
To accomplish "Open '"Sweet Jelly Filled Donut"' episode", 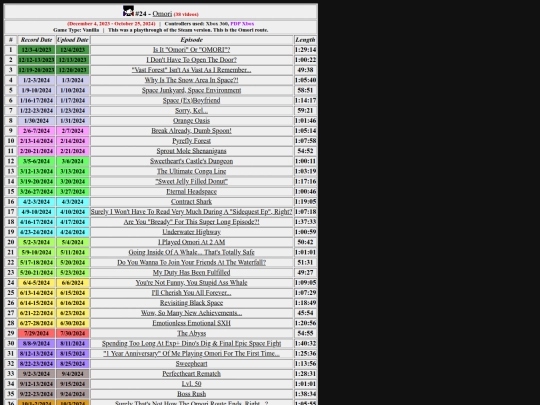I will click(191, 181).
